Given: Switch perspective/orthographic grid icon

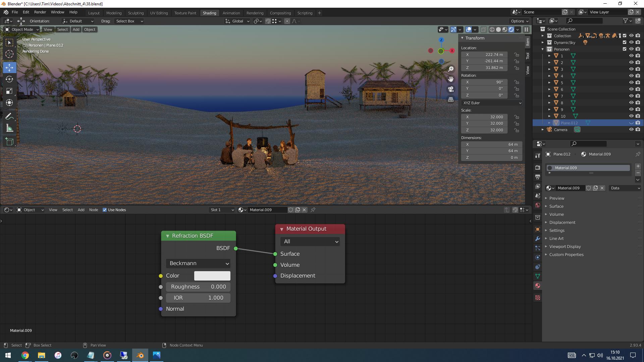Looking at the screenshot, I should (x=451, y=100).
